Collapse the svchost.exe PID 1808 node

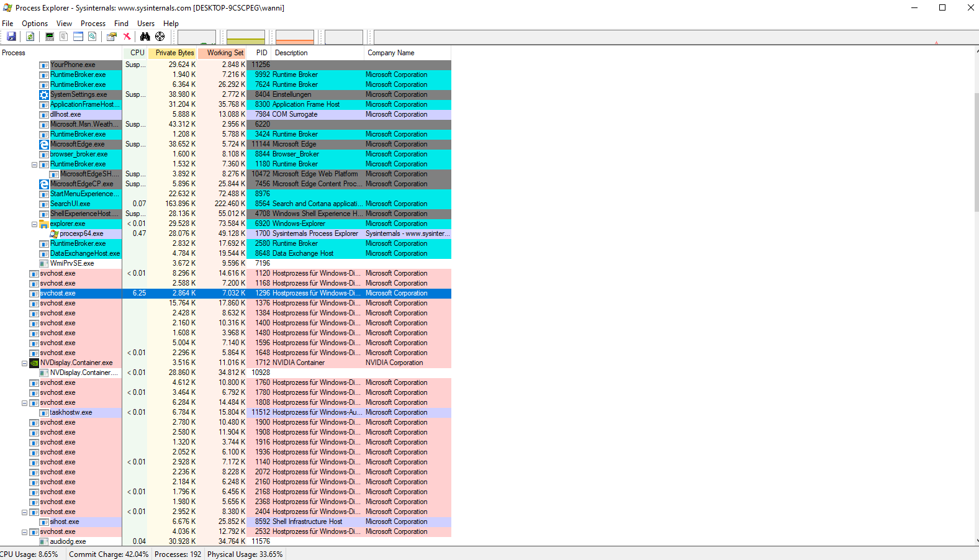click(24, 403)
